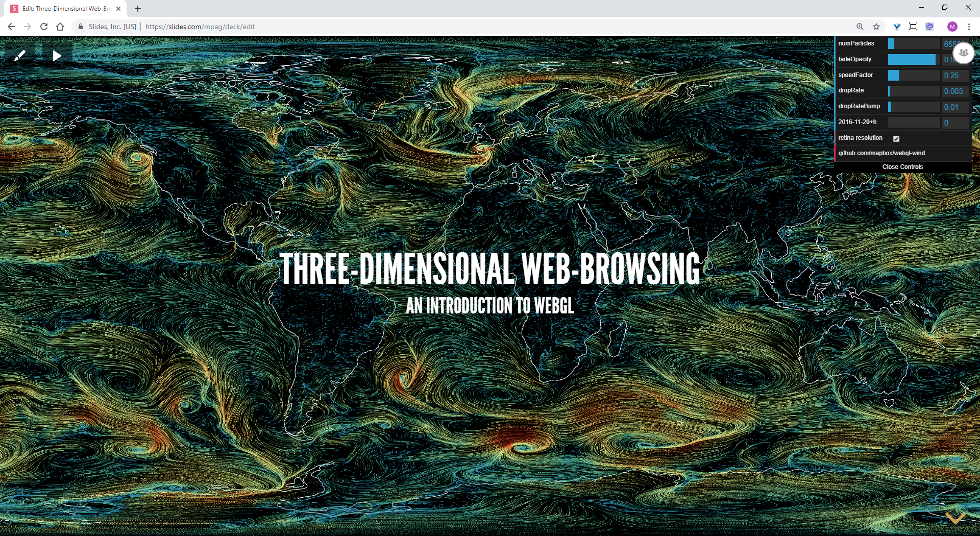
Task: Adjust the fadeOpacity slider
Action: [914, 60]
